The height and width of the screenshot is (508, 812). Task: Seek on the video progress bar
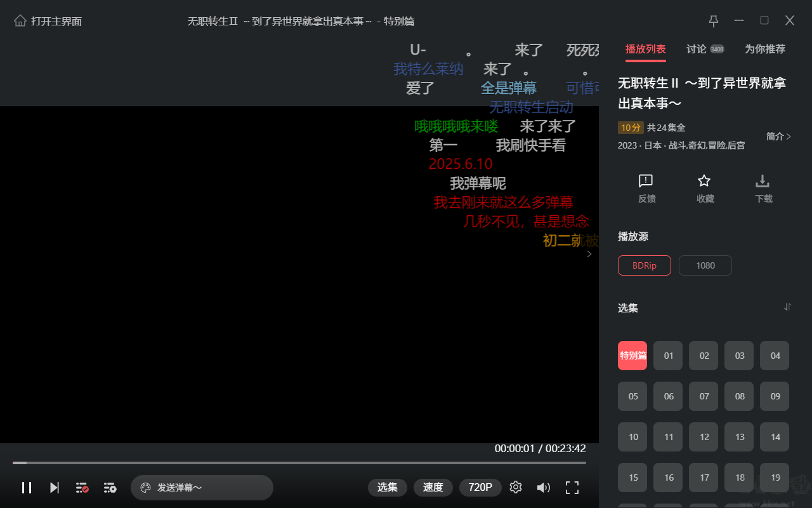click(x=299, y=463)
